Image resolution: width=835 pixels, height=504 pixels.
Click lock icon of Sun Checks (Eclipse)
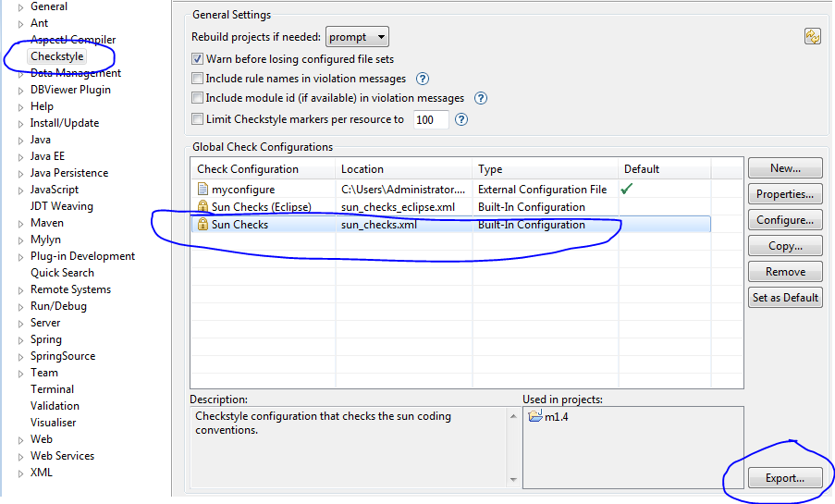point(203,206)
